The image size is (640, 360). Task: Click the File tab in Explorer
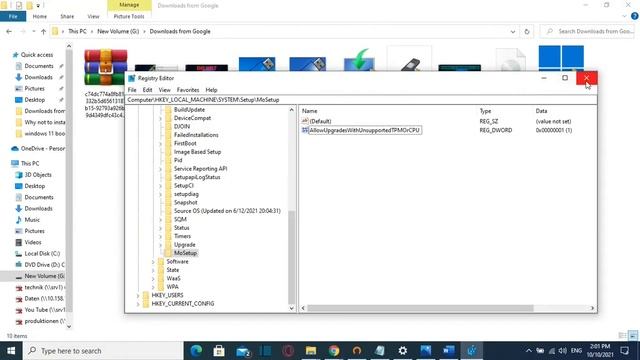(x=13, y=16)
